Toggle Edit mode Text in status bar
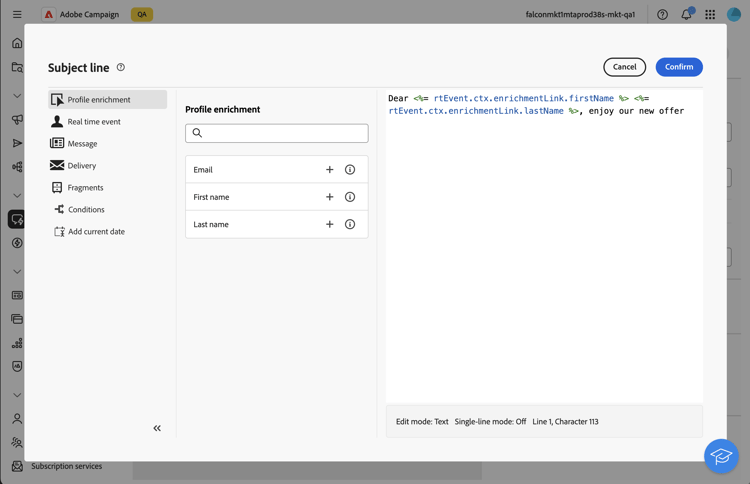 point(422,421)
